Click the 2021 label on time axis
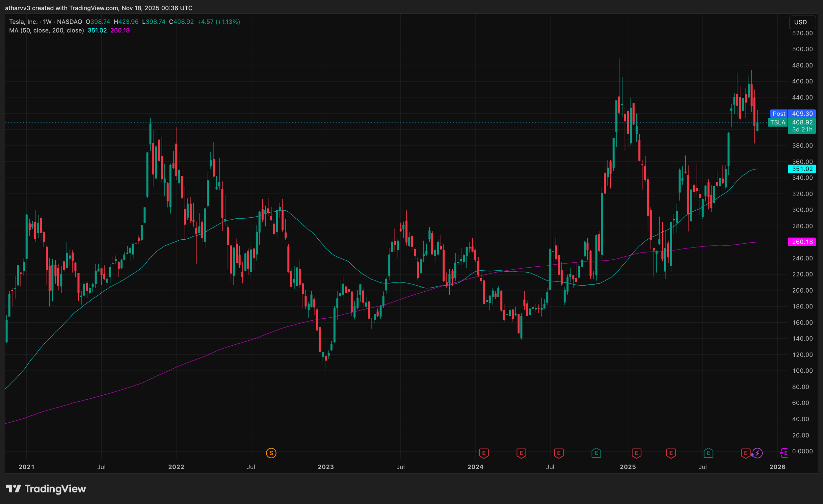This screenshot has height=504, width=823. coord(26,467)
